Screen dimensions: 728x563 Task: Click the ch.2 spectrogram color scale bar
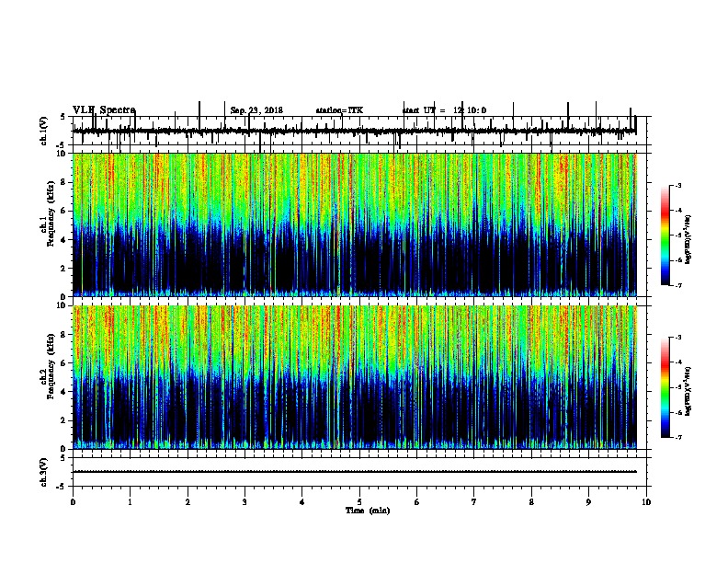click(665, 386)
